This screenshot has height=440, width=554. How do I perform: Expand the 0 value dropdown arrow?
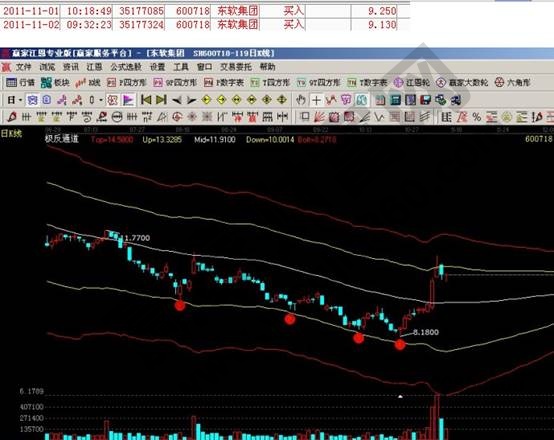(x=101, y=100)
